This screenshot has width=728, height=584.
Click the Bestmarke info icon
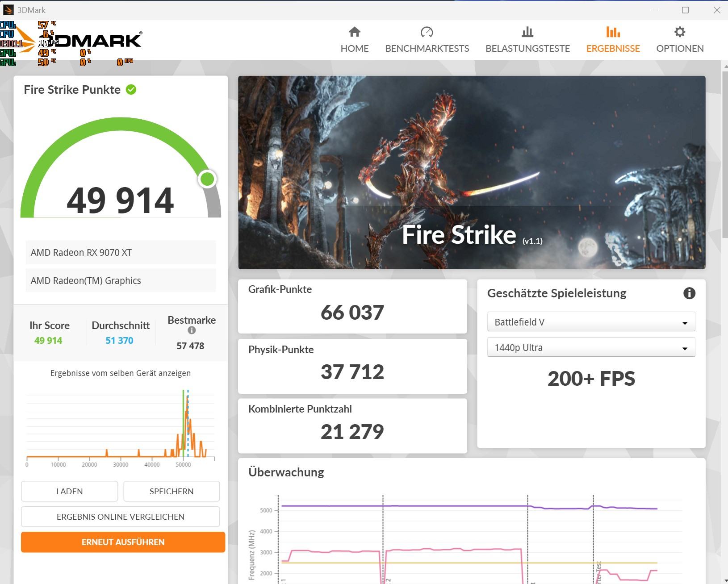[192, 330]
